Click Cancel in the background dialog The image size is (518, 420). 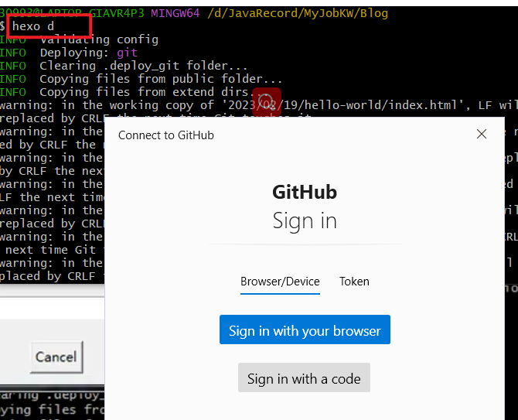click(56, 357)
